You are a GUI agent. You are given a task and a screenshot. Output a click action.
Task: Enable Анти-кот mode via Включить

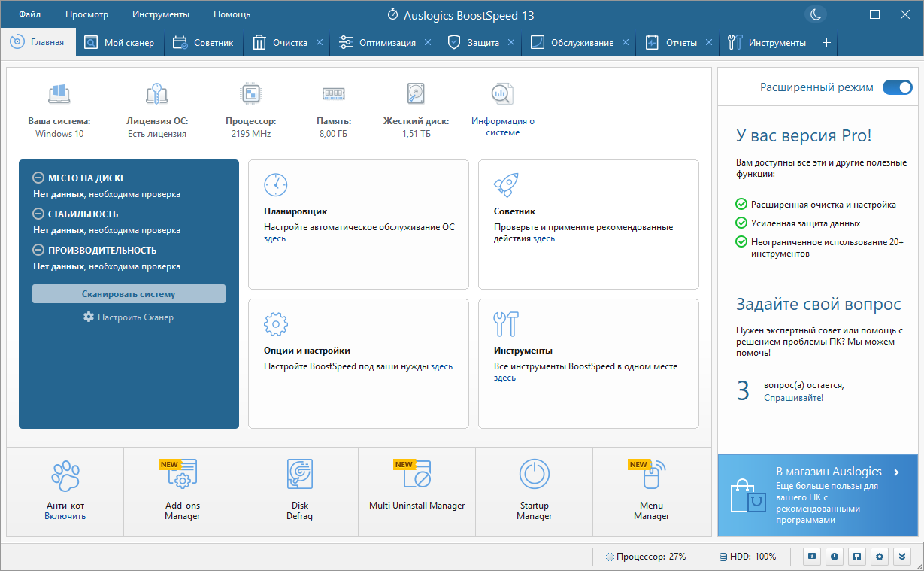tap(65, 516)
